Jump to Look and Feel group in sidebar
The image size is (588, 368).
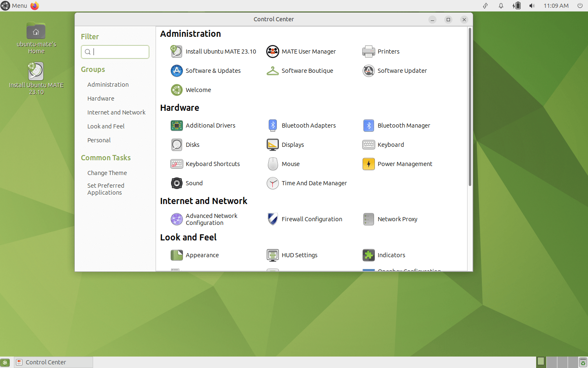[106, 126]
